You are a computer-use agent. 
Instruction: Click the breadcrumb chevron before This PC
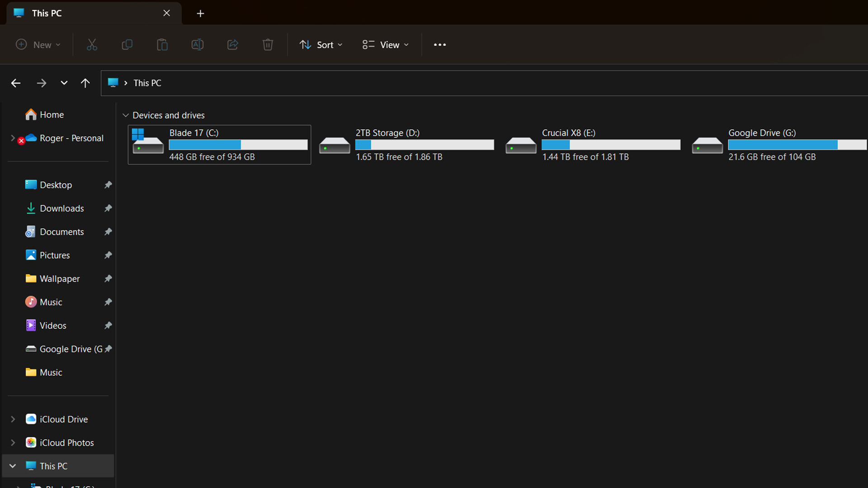[126, 83]
